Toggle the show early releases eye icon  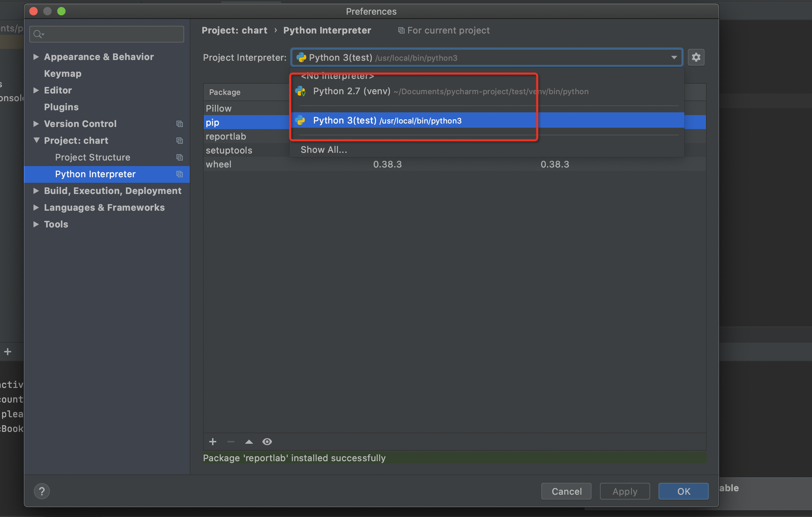pos(267,442)
